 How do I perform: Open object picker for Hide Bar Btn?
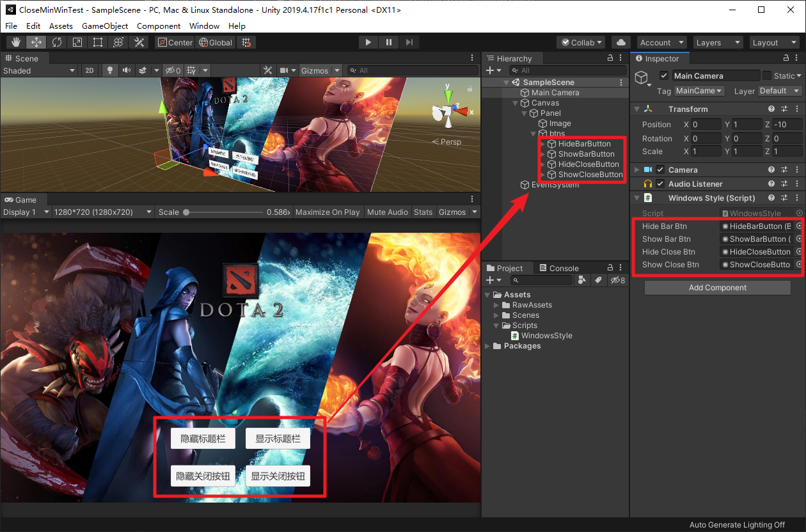pos(799,226)
